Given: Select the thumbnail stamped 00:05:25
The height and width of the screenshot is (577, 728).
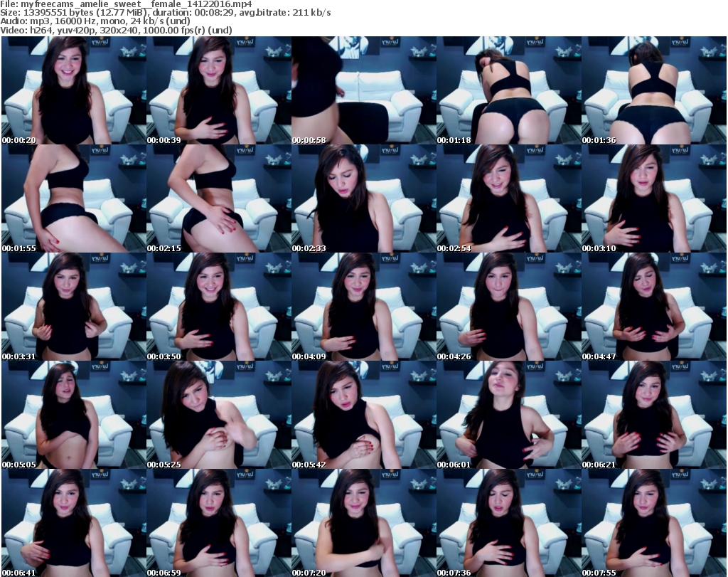Looking at the screenshot, I should 219,415.
